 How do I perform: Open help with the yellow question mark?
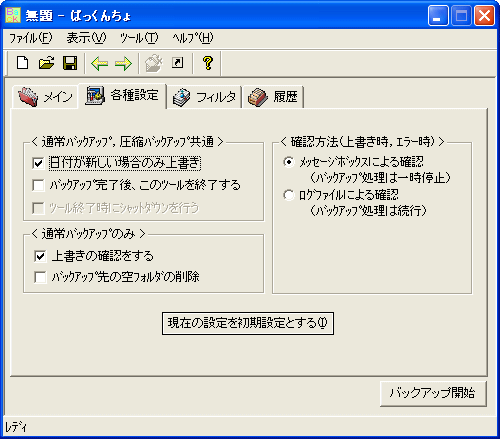point(208,63)
